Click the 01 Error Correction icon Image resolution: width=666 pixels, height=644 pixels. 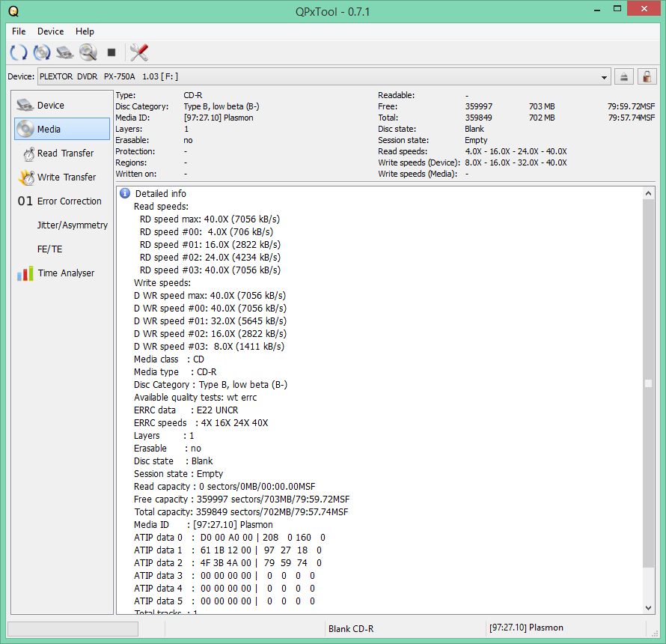pyautogui.click(x=25, y=201)
